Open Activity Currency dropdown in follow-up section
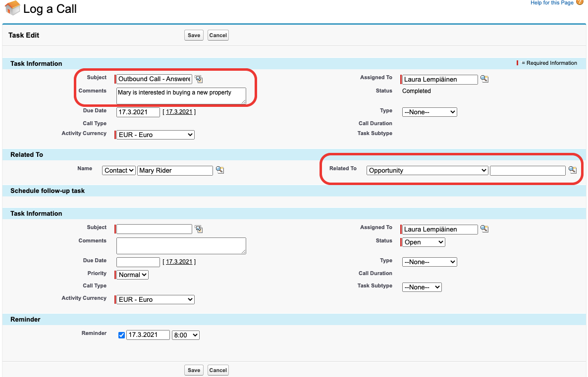 (x=155, y=299)
